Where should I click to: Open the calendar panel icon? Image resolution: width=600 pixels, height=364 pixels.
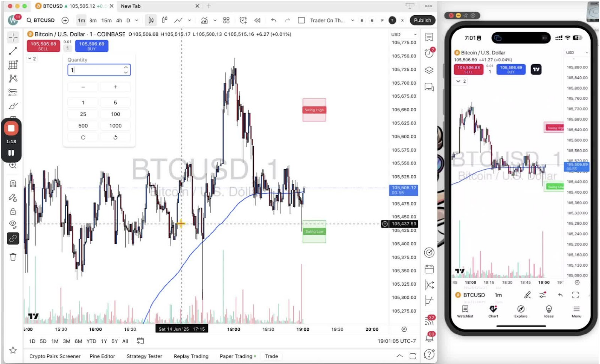pyautogui.click(x=429, y=269)
